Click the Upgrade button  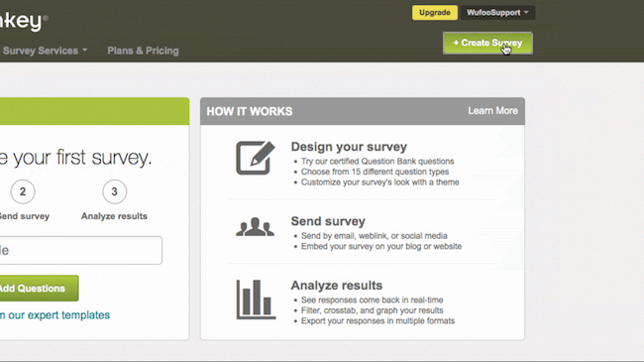click(x=435, y=13)
